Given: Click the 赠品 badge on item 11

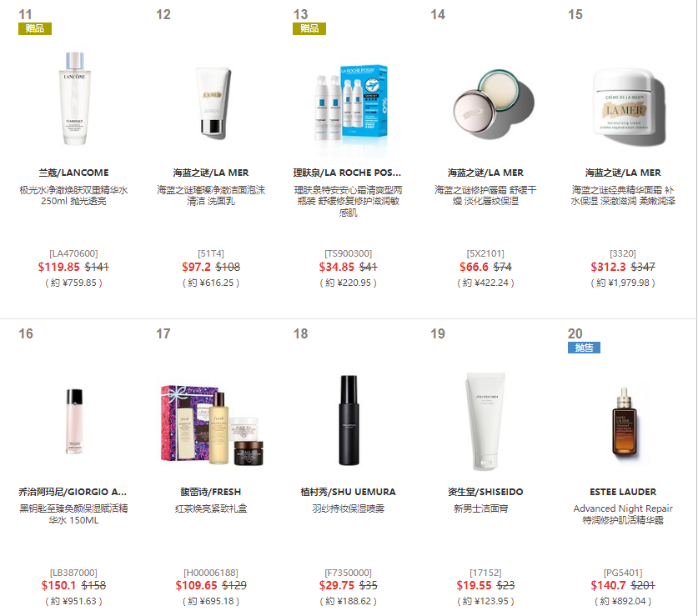Looking at the screenshot, I should tap(35, 28).
